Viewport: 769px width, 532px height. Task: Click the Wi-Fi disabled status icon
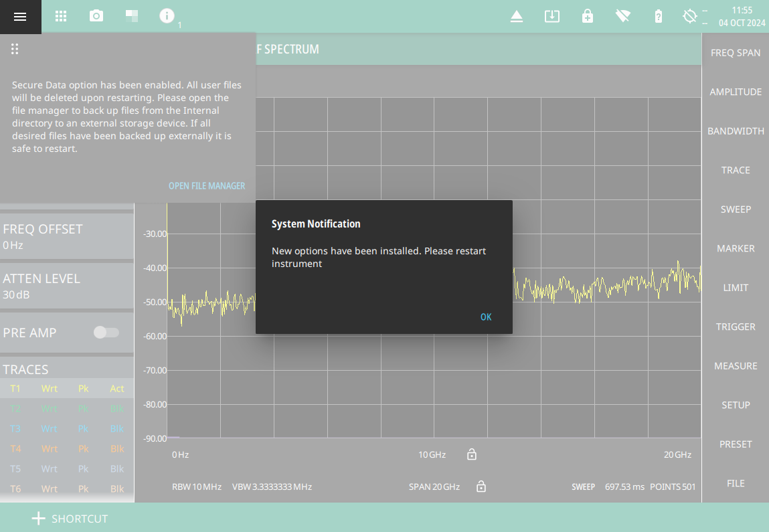[623, 17]
